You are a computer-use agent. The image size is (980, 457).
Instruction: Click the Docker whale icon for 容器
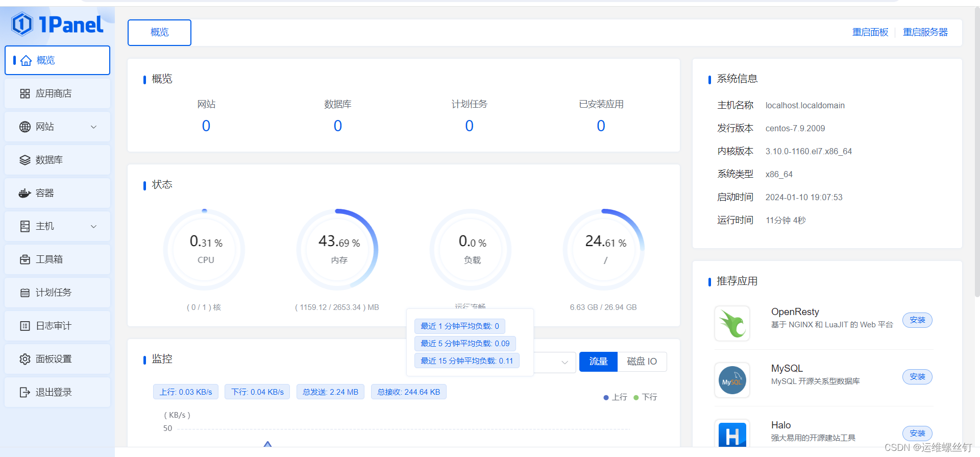click(x=24, y=193)
